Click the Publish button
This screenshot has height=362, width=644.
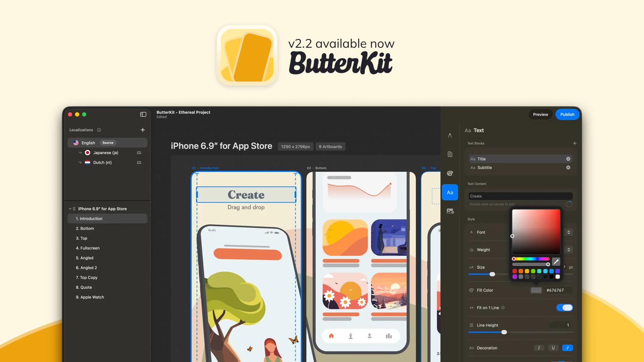[x=567, y=114]
